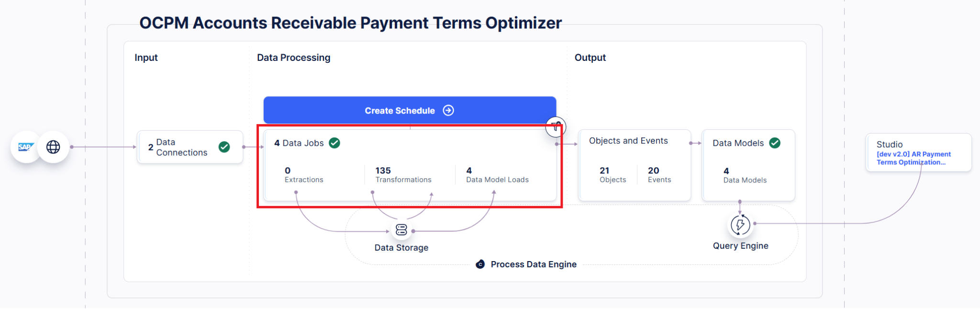Screen dimensions: 980x309
Task: Click the Process Data Engine logo icon
Action: (x=480, y=264)
